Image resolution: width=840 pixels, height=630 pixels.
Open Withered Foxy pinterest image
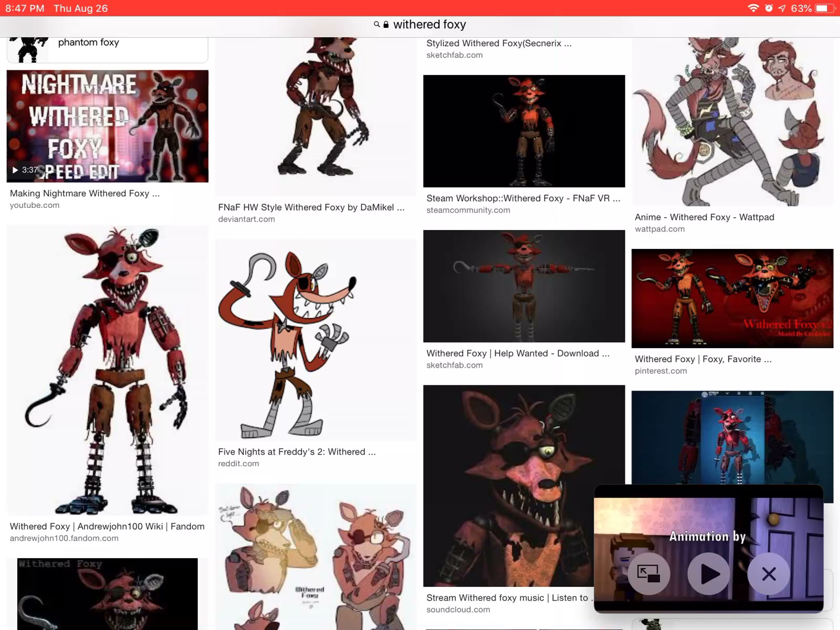pyautogui.click(x=732, y=298)
